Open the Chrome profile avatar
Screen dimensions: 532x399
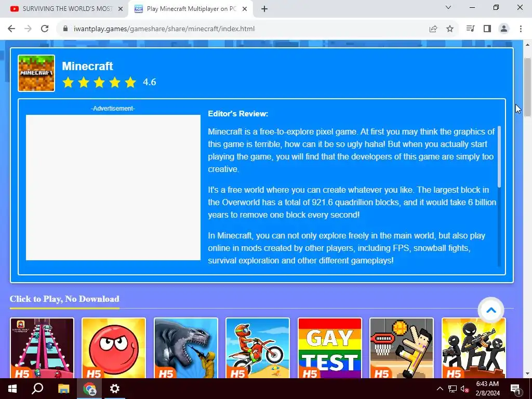click(504, 29)
